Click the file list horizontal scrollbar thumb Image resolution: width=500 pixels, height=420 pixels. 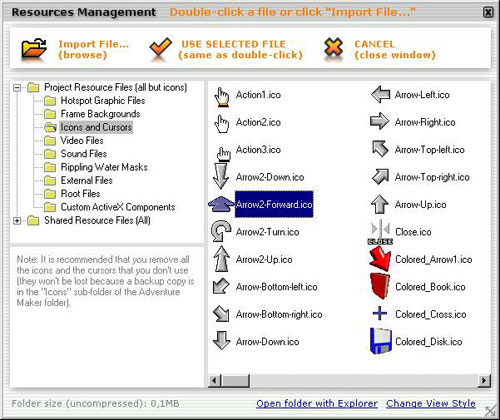[x=236, y=380]
